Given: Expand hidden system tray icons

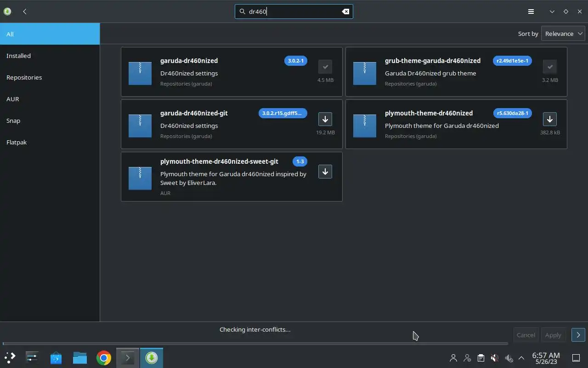Looking at the screenshot, I should click(x=521, y=358).
